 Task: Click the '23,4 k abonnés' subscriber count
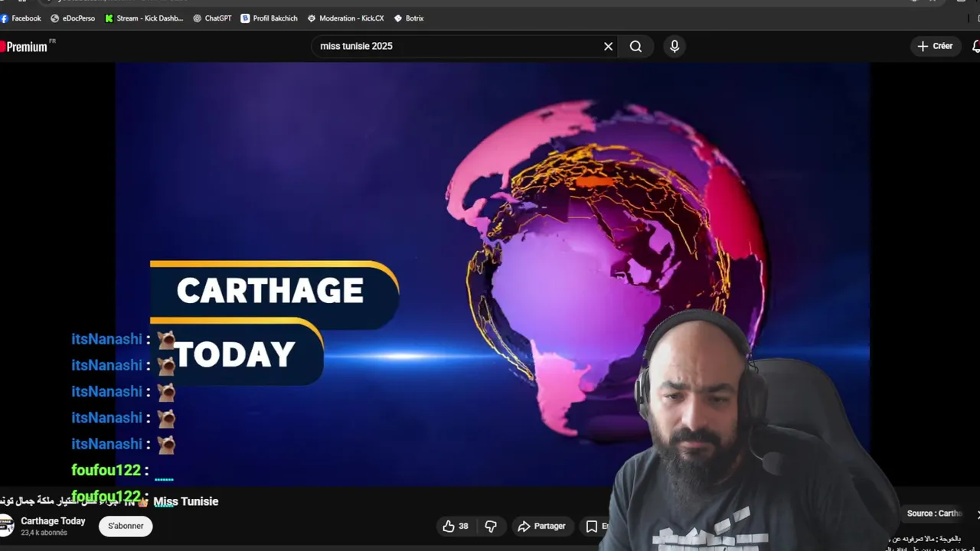(x=44, y=533)
